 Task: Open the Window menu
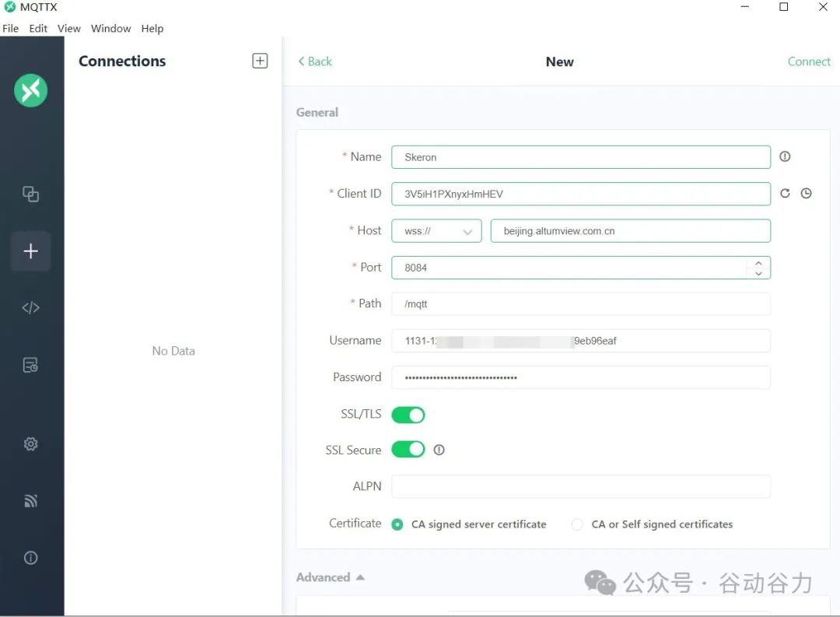click(x=110, y=29)
